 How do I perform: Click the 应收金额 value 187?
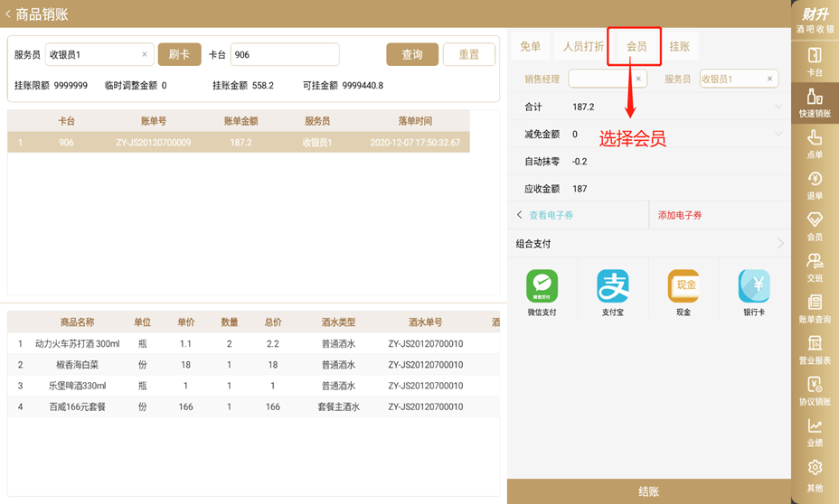(580, 189)
